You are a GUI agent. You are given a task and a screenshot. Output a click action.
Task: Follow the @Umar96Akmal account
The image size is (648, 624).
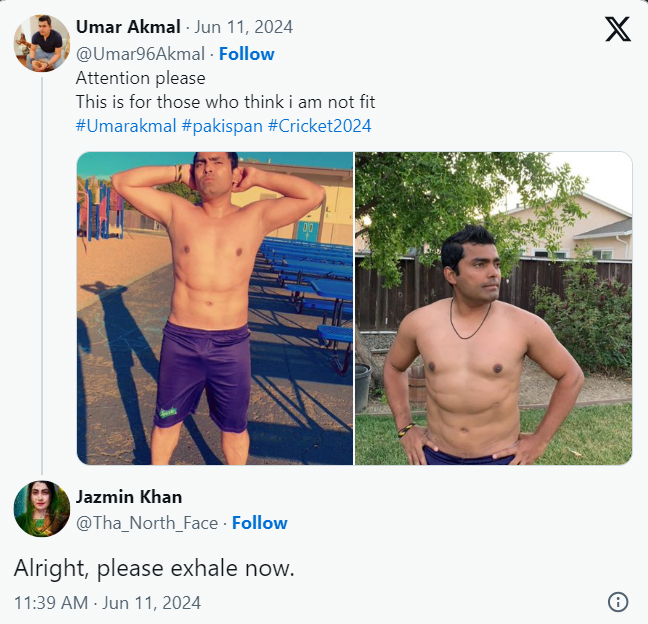(x=246, y=54)
